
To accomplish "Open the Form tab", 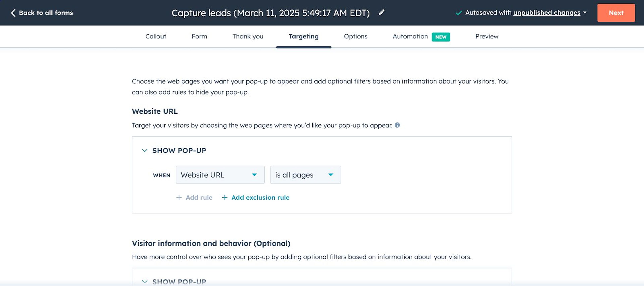I will (x=199, y=36).
